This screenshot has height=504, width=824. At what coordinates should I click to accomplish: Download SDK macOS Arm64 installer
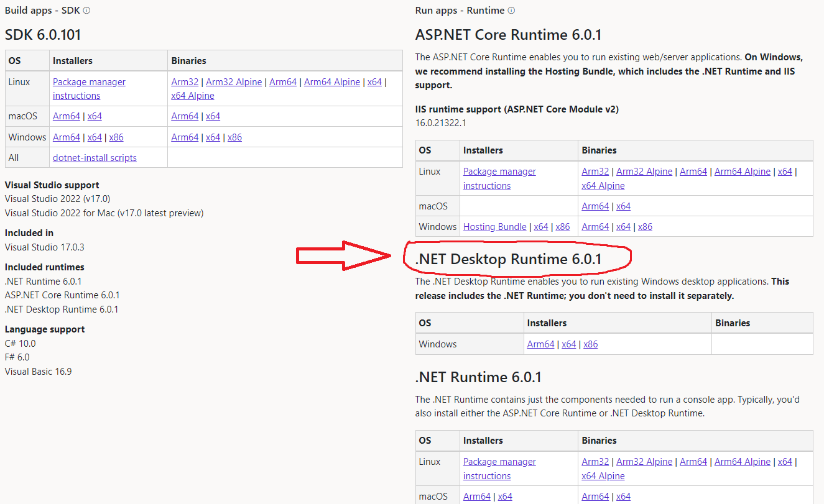tap(67, 116)
